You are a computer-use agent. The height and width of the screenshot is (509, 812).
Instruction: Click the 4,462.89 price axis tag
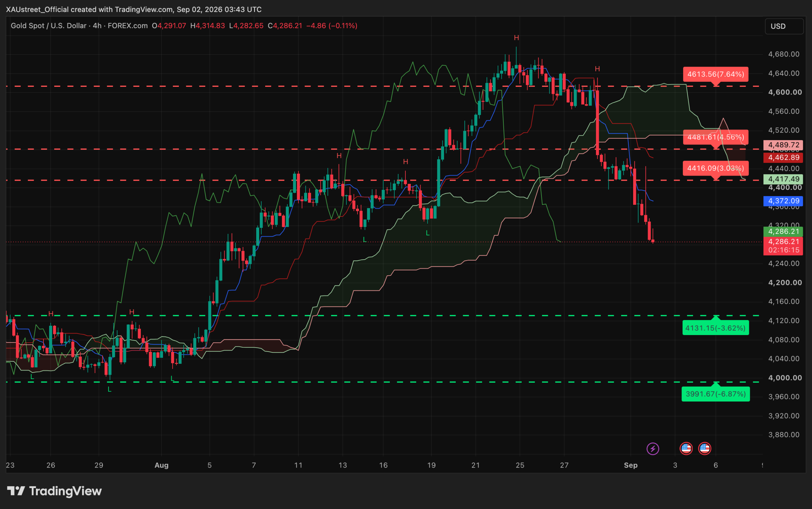[x=783, y=158]
